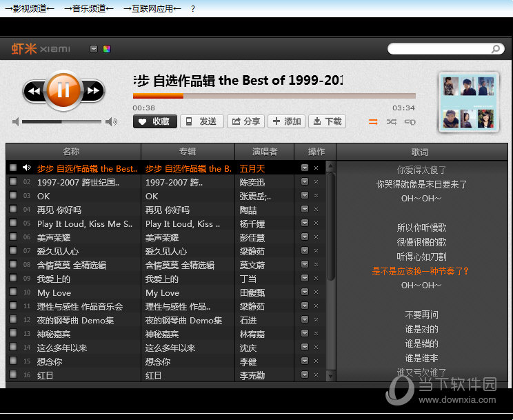Screen dimensions: 513x420
Task: Skip to the next track
Action: (93, 90)
